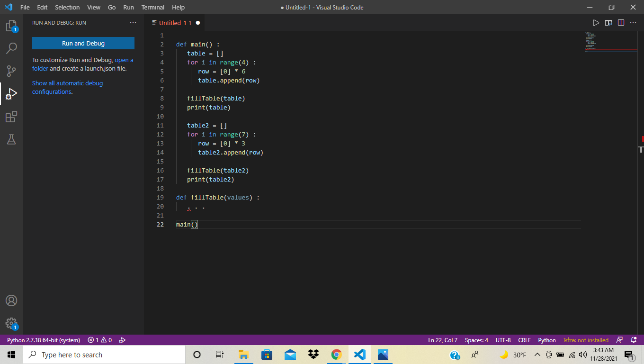The height and width of the screenshot is (364, 644).
Task: Select Python 2.7.18 interpreter in status bar
Action: [x=44, y=340]
